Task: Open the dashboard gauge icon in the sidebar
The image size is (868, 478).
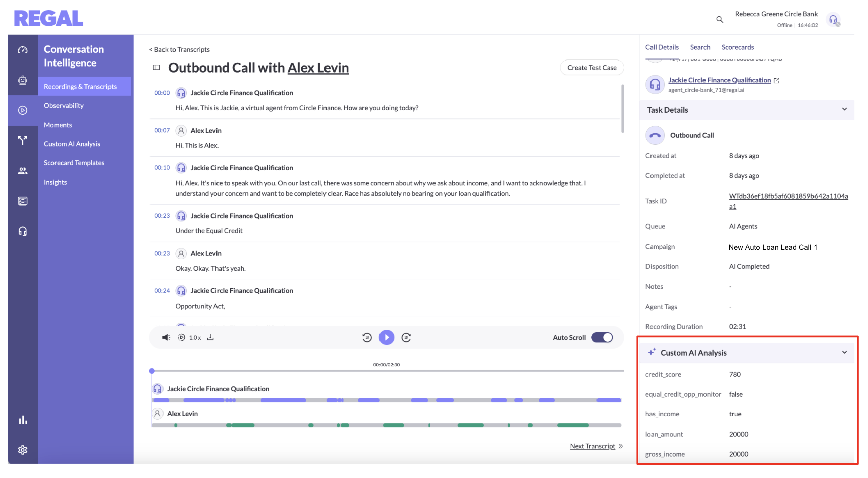Action: point(23,50)
